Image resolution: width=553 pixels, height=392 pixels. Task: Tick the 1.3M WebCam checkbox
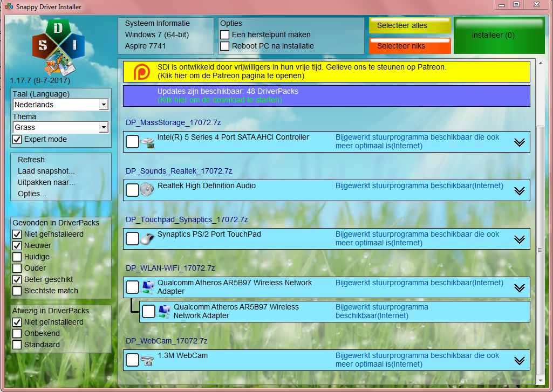133,360
